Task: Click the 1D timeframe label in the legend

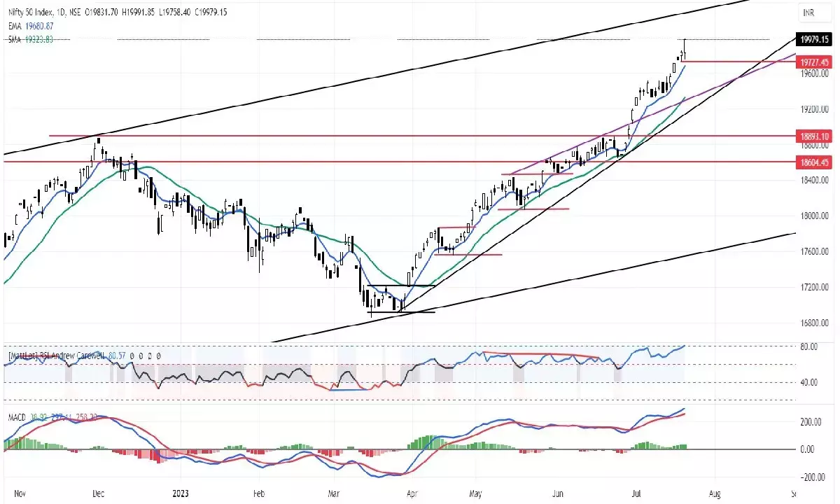Action: 60,12
